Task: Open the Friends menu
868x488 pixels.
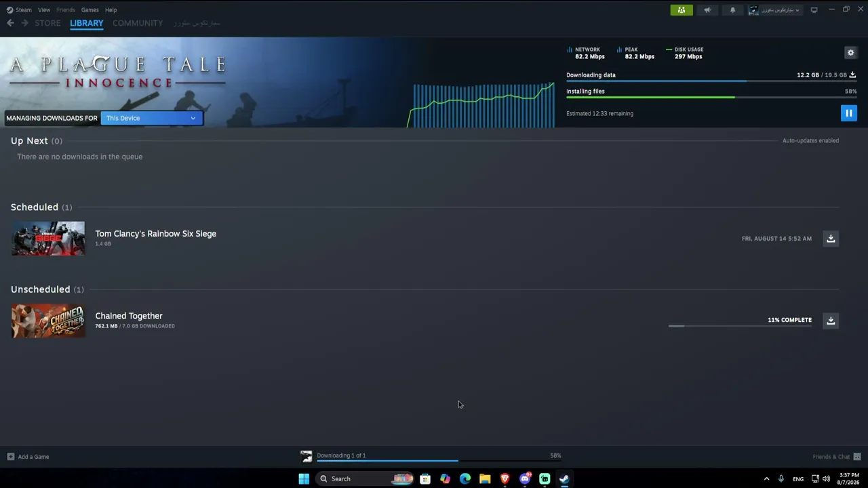Action: click(66, 9)
